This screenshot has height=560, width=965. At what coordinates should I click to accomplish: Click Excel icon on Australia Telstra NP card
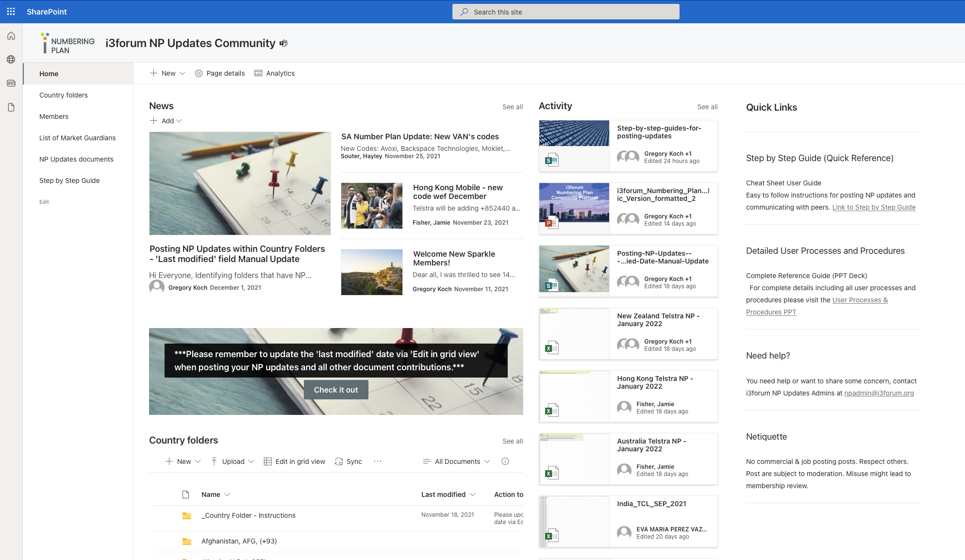coord(552,473)
